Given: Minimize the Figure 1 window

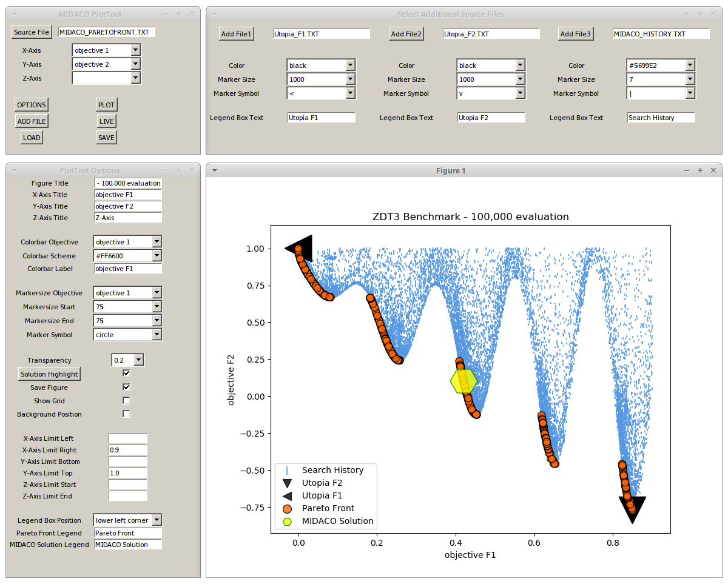Looking at the screenshot, I should [686, 171].
